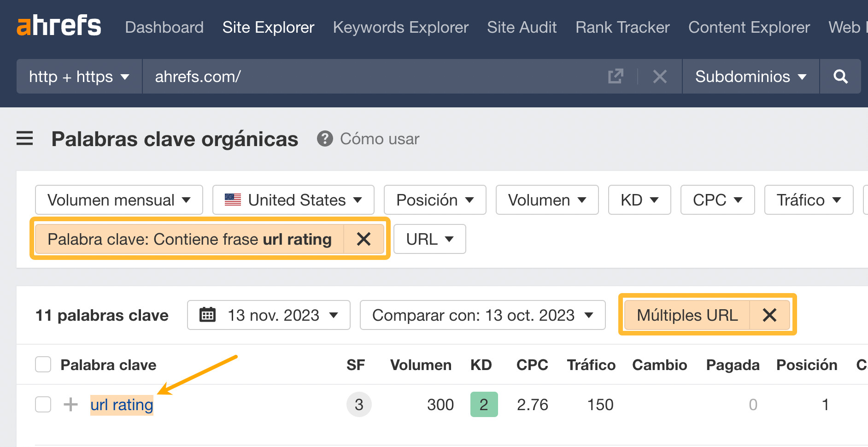The image size is (868, 447).
Task: Click the green KD score badge
Action: click(483, 405)
